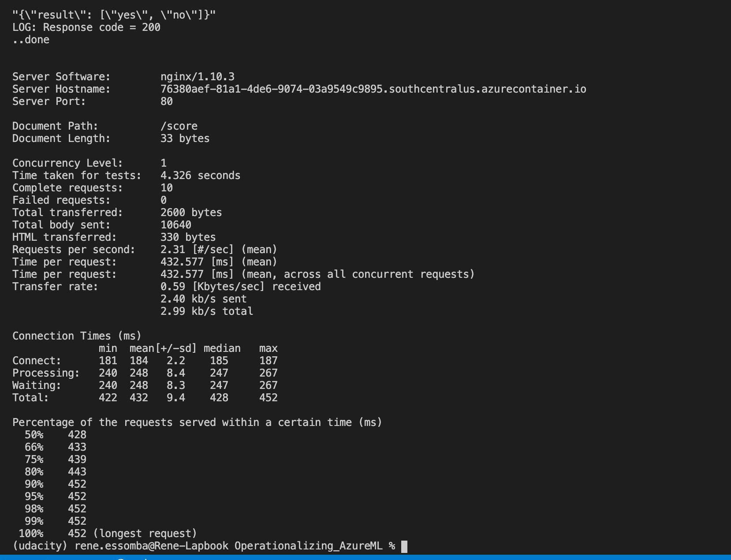This screenshot has height=560, width=731.
Task: Select the '/score' document path
Action: point(179,126)
